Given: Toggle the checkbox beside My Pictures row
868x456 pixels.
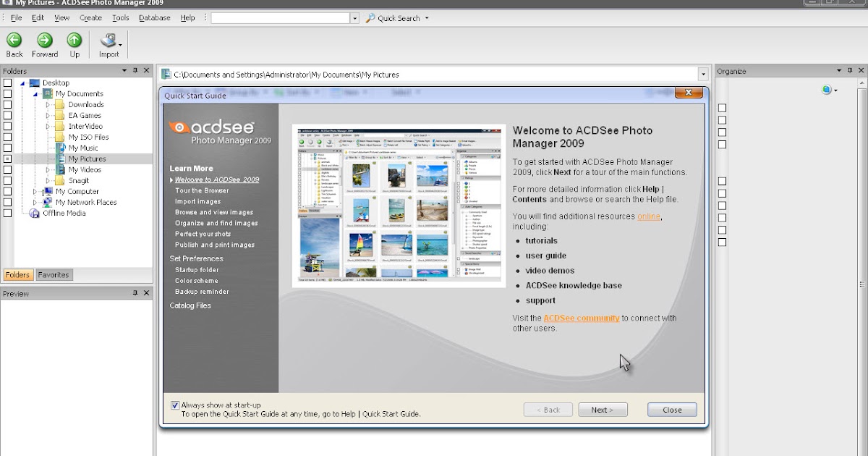Looking at the screenshot, I should click(x=7, y=159).
